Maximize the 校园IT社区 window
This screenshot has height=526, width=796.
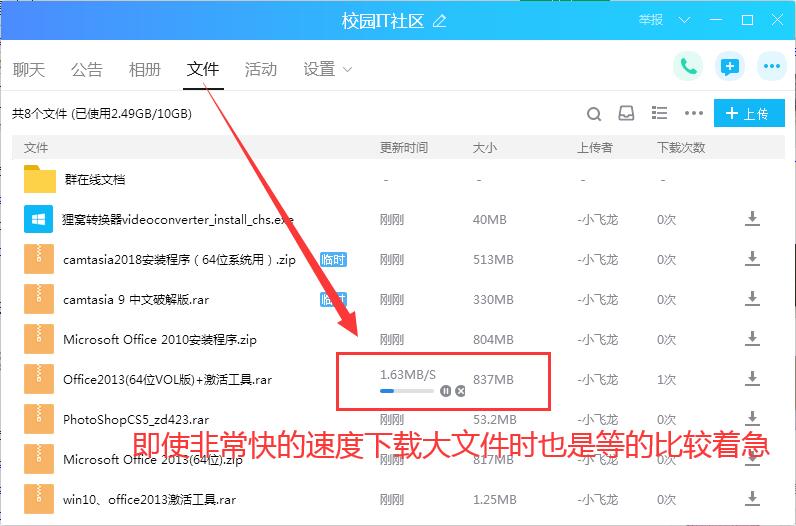click(x=747, y=20)
